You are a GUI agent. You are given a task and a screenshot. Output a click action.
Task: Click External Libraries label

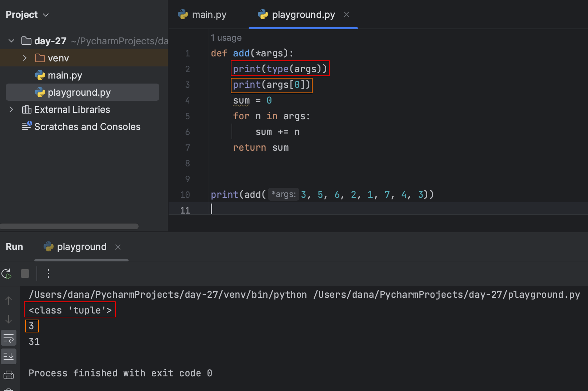[x=72, y=110]
